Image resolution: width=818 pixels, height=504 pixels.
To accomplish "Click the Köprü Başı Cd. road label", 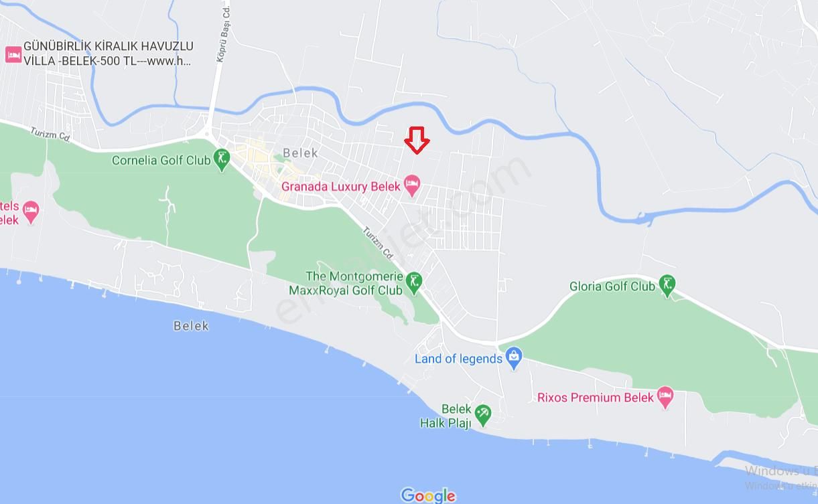I will (223, 33).
